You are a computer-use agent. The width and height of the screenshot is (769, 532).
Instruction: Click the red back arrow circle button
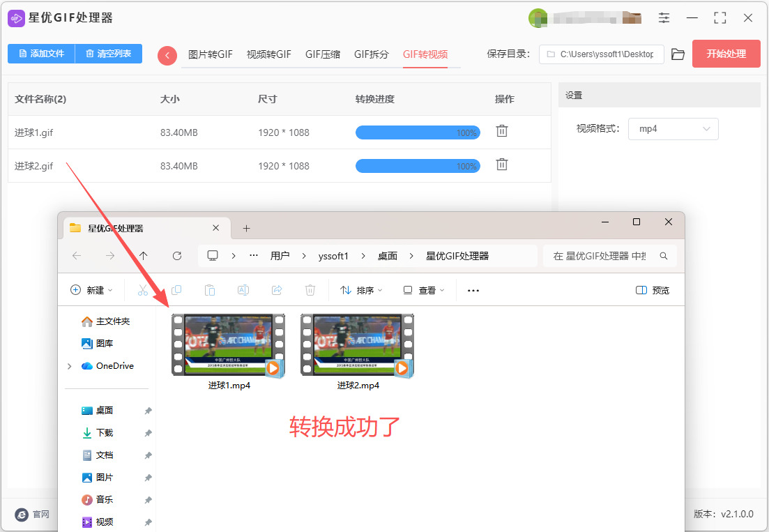[167, 55]
